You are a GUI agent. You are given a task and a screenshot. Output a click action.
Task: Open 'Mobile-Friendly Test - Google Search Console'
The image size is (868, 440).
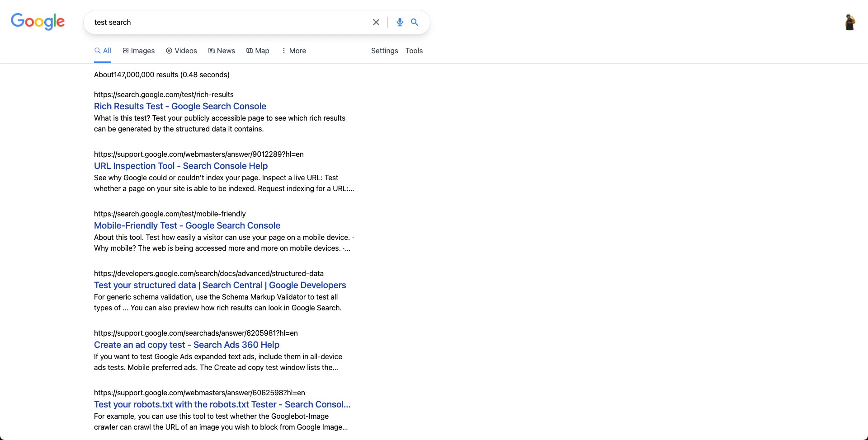pos(187,225)
